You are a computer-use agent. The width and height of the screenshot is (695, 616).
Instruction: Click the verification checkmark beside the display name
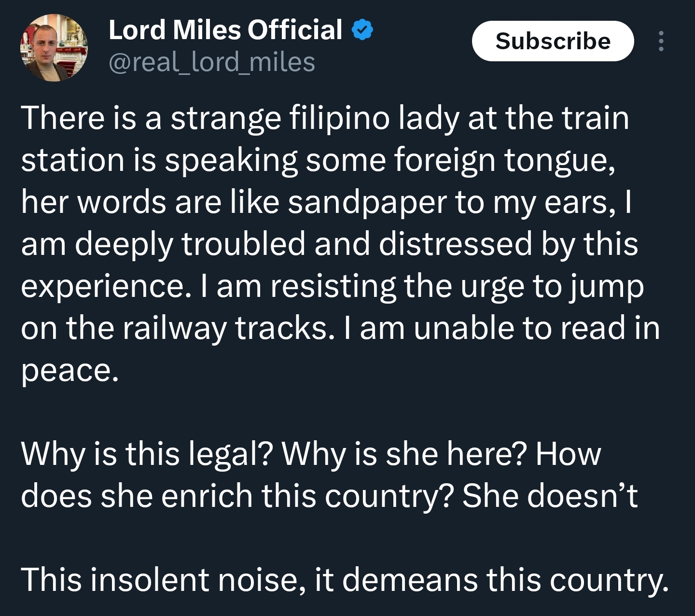(x=361, y=30)
